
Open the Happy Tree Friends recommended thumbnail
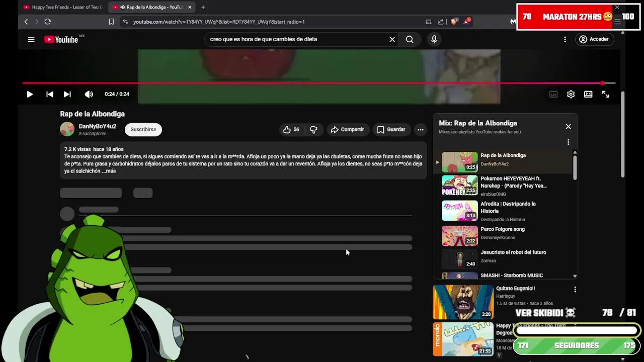pyautogui.click(x=463, y=339)
